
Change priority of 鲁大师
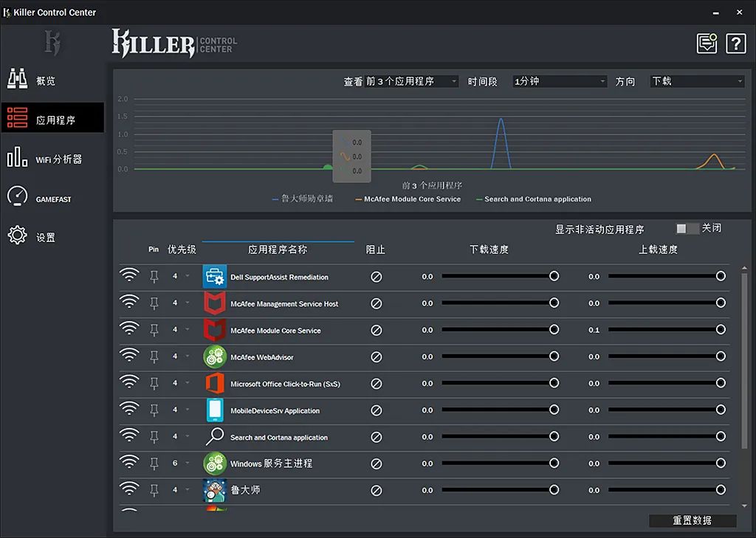point(181,490)
